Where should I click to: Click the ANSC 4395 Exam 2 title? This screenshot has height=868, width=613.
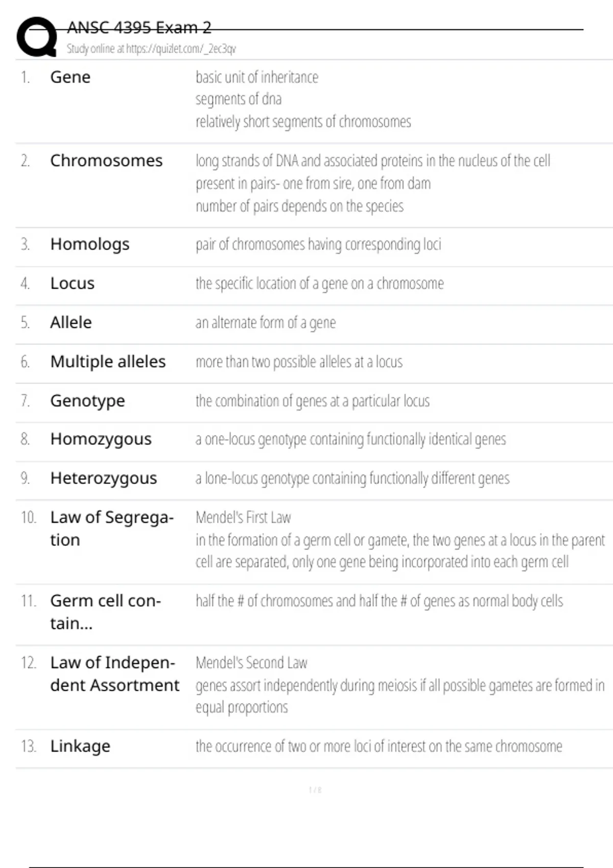point(139,28)
